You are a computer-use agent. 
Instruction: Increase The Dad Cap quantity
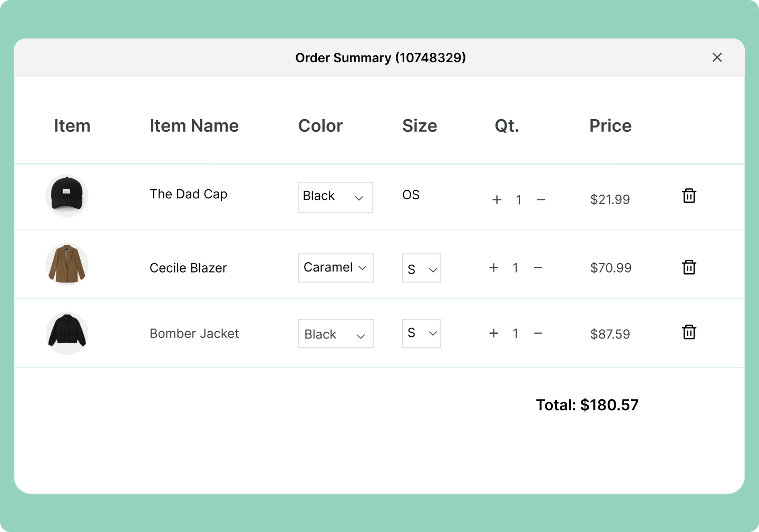coord(497,200)
